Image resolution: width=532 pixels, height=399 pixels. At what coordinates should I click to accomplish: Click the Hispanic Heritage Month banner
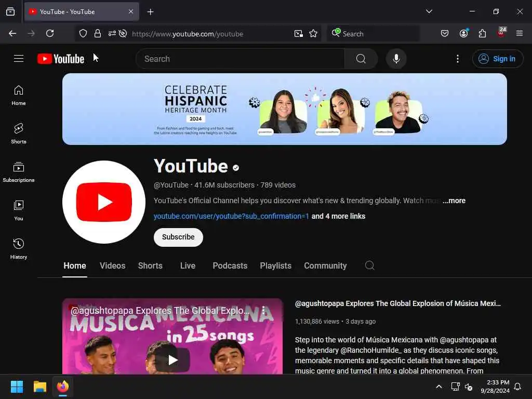coord(284,109)
